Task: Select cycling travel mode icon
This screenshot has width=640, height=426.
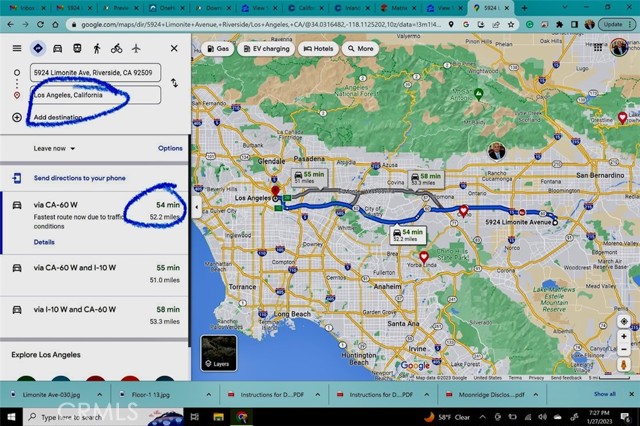Action: pyautogui.click(x=117, y=48)
